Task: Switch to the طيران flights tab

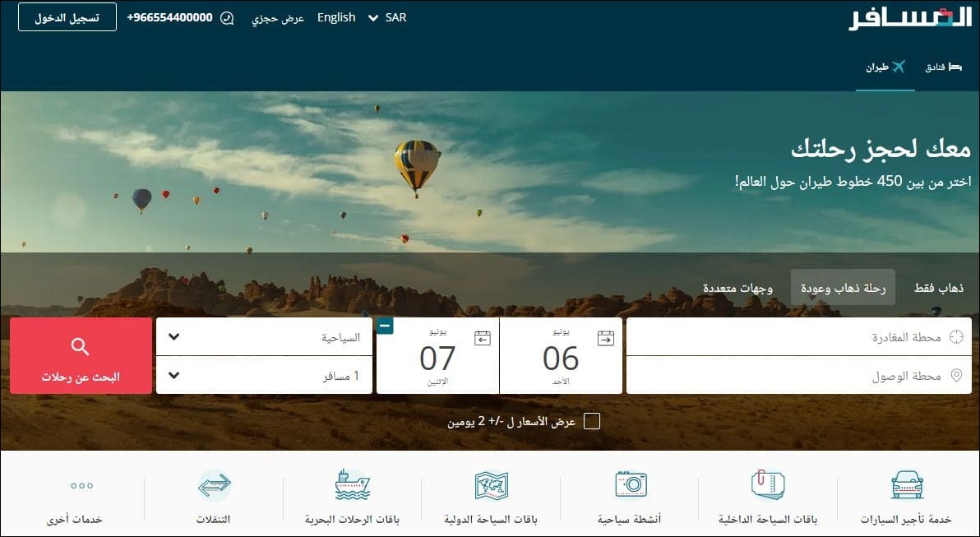Action: click(x=885, y=67)
